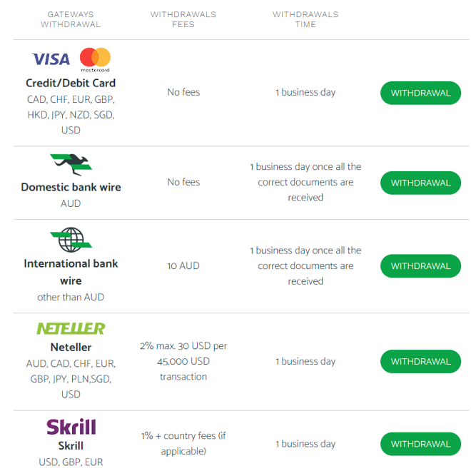Click the Visa logo icon
The height and width of the screenshot is (476, 471).
point(51,59)
